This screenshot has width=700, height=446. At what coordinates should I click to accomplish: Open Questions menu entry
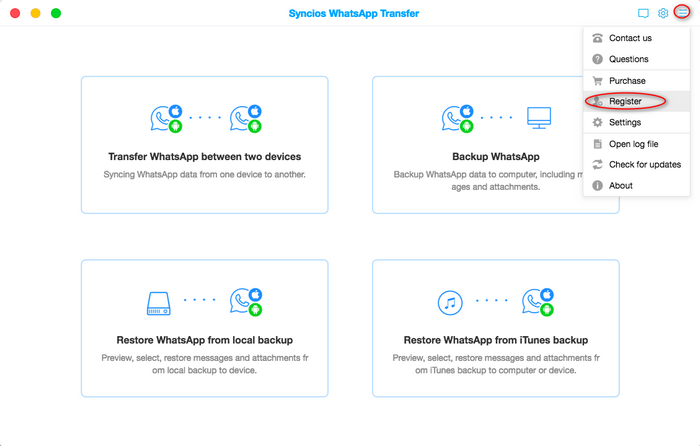(636, 59)
